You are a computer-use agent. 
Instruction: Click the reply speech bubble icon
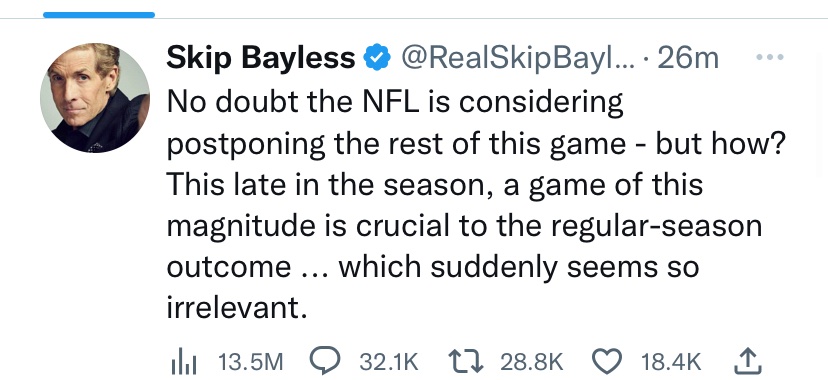326,362
